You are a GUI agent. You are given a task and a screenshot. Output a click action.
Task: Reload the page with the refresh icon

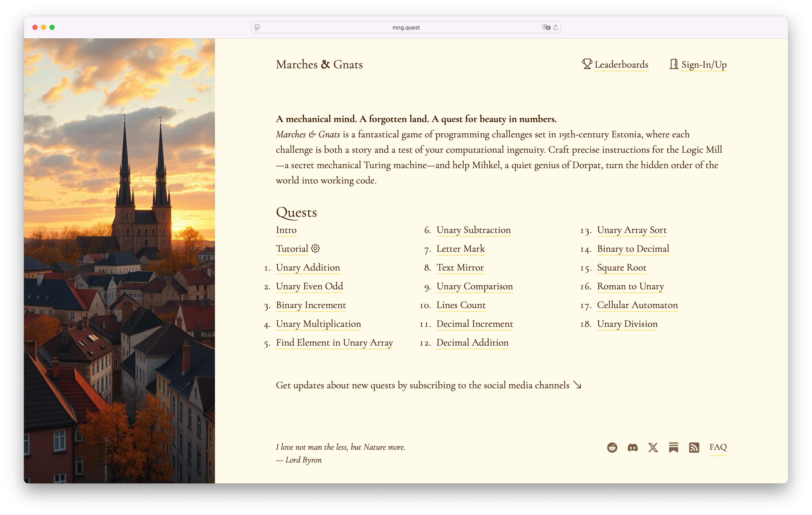(x=555, y=27)
